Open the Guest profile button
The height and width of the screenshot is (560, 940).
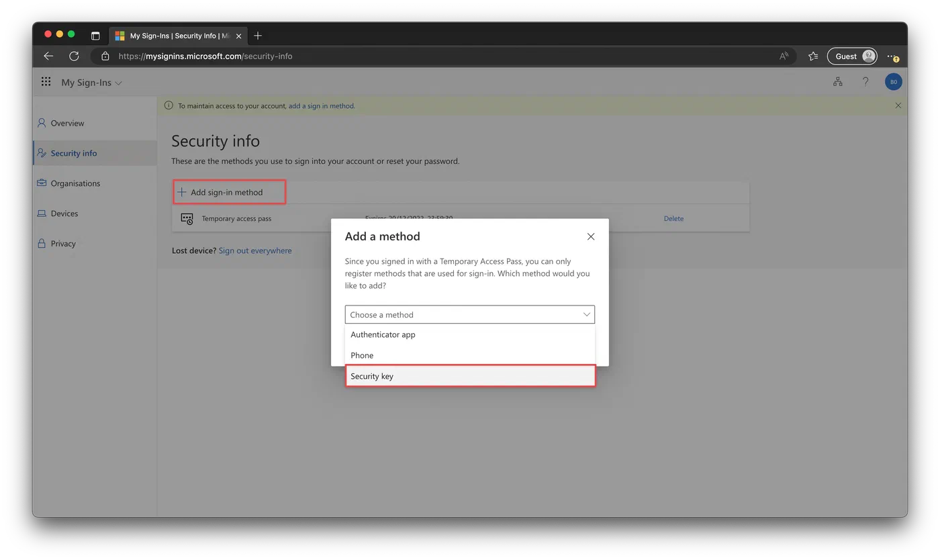point(852,56)
